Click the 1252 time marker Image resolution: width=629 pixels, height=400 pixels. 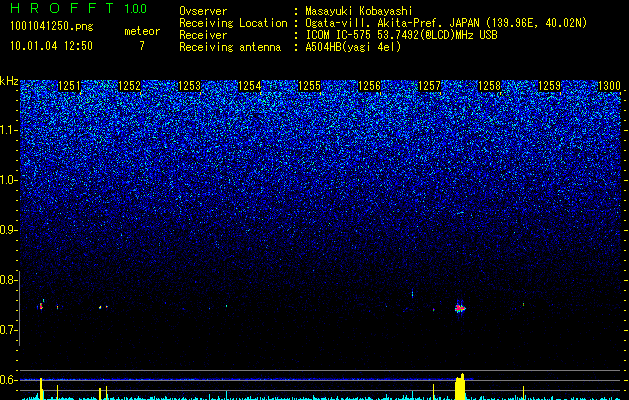pos(129,86)
